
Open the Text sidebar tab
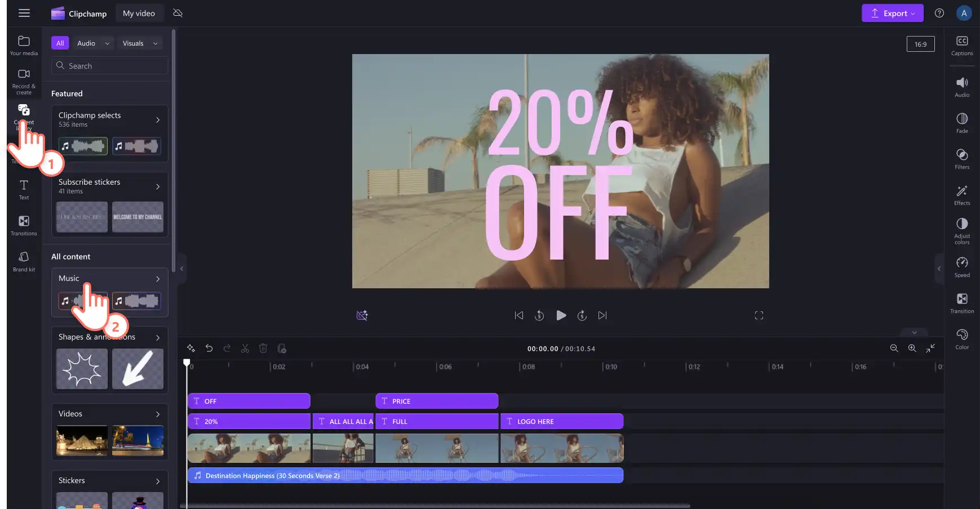pyautogui.click(x=24, y=189)
